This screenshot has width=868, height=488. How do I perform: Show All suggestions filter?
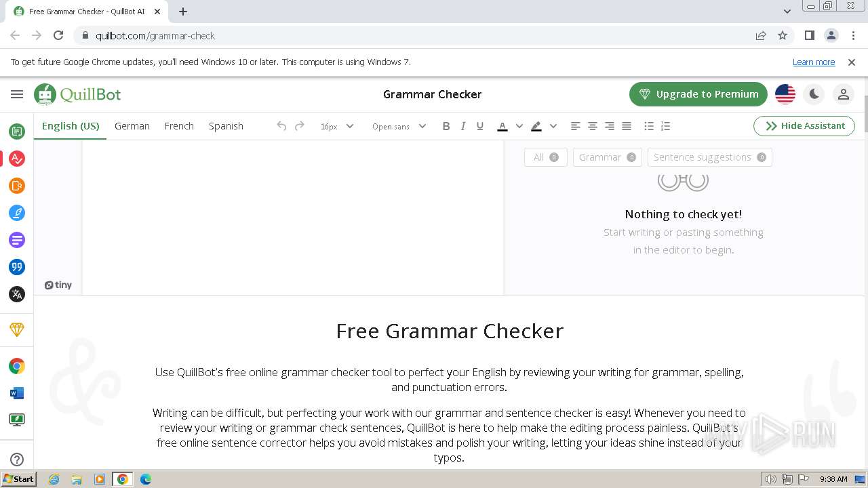pos(546,157)
